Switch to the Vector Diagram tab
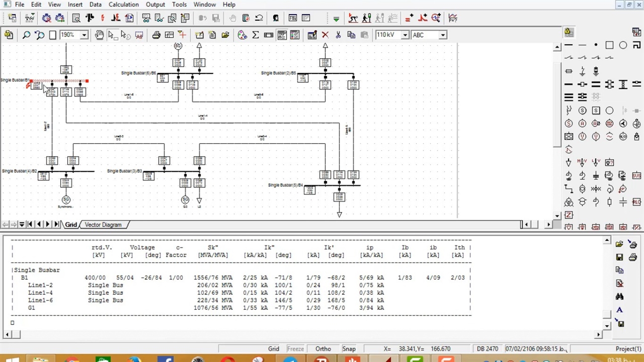The height and width of the screenshot is (362, 644). tap(103, 225)
